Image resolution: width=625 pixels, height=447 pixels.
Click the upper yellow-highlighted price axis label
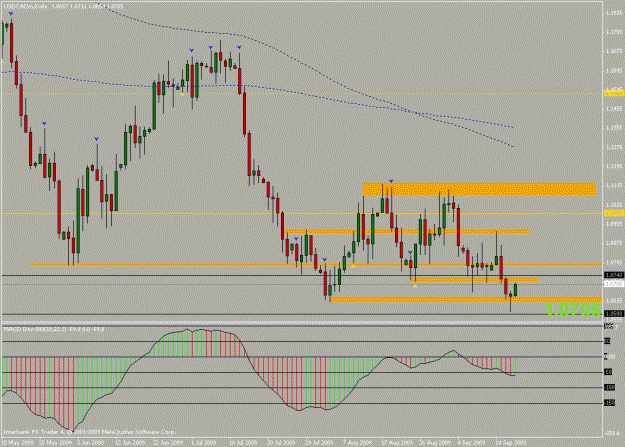[614, 93]
